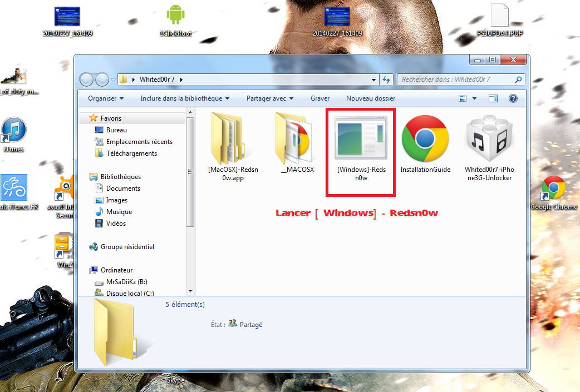The image size is (580, 392).
Task: Select the avast! Internet Security desktop shortcut
Action: point(61,196)
